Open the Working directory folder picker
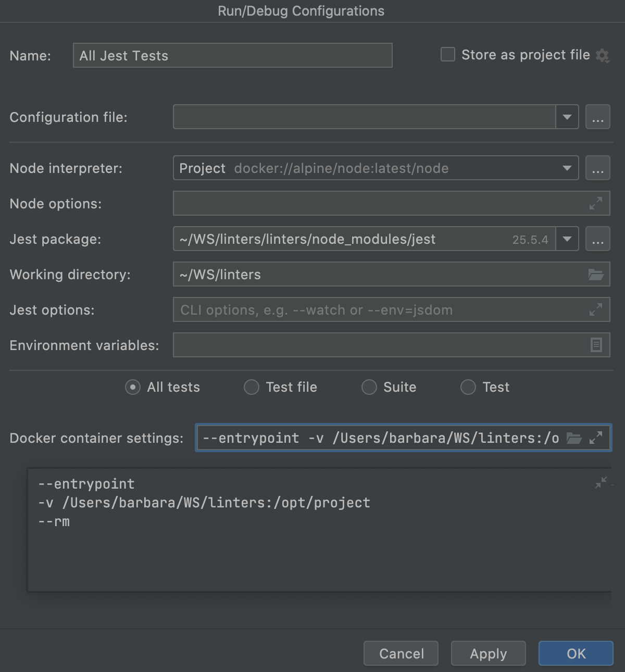 597,274
